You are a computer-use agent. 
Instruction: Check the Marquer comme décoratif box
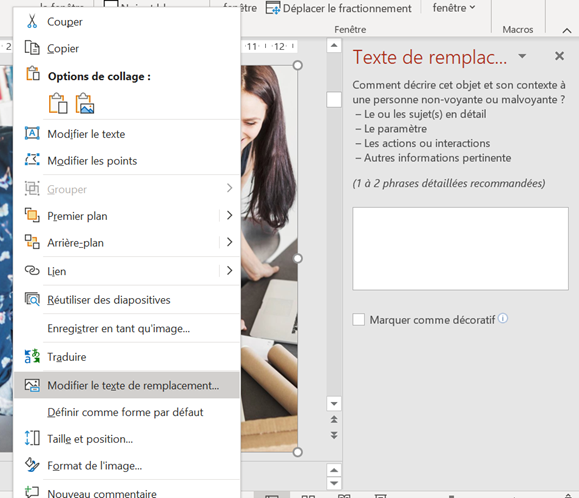pyautogui.click(x=359, y=319)
